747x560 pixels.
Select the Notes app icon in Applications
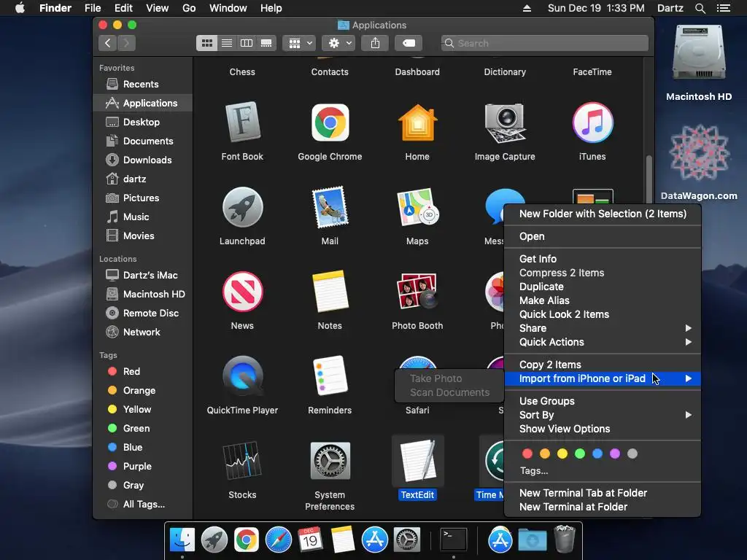tap(330, 292)
